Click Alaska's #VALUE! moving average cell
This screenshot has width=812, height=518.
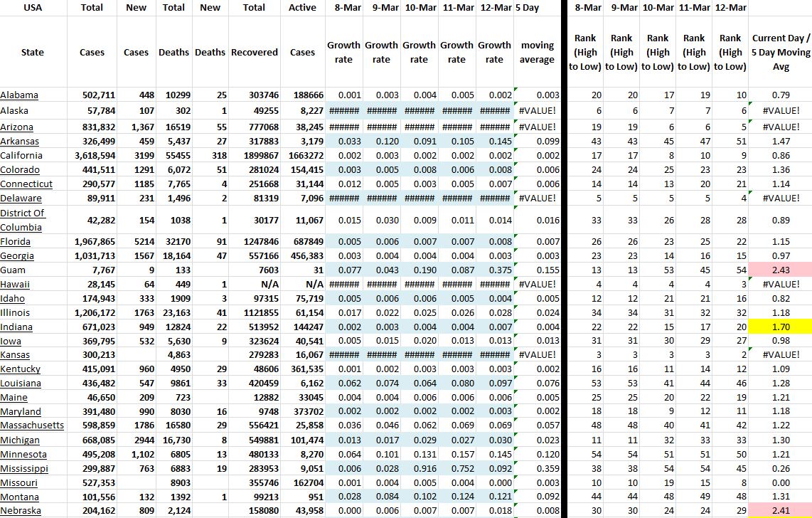tap(537, 110)
